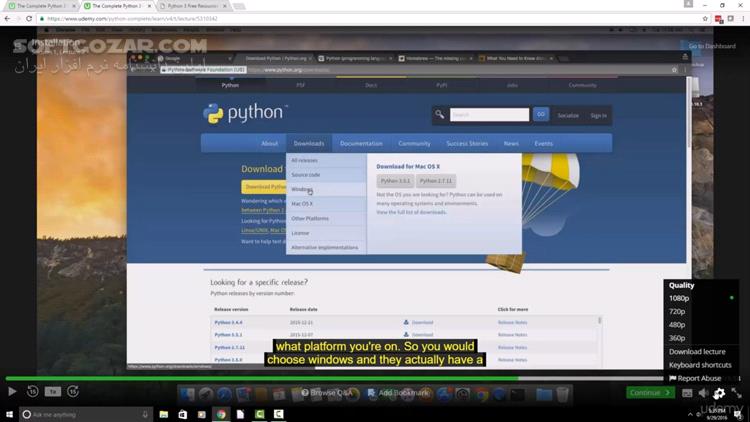
Task: Click Community in python.org blue navigation bar
Action: [414, 144]
